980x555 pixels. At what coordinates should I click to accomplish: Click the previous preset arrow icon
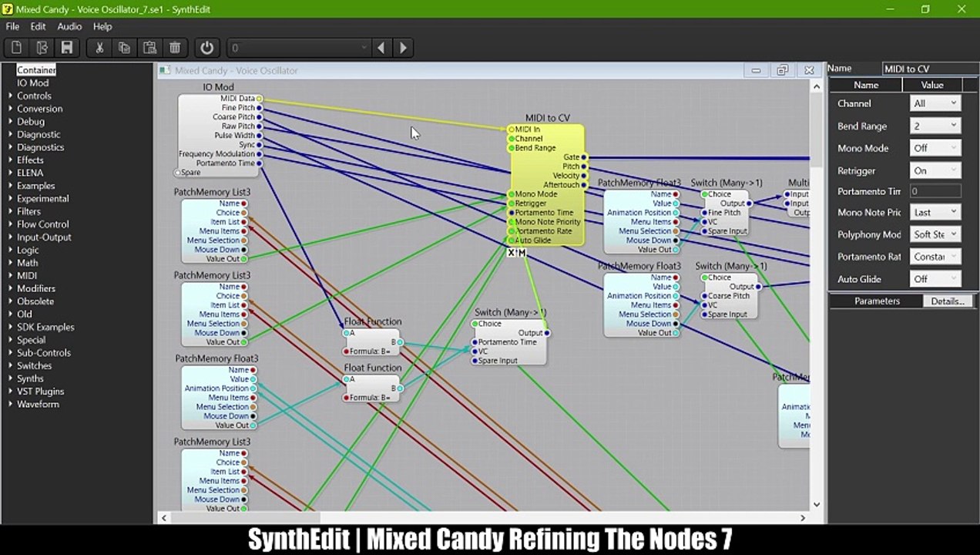[381, 48]
